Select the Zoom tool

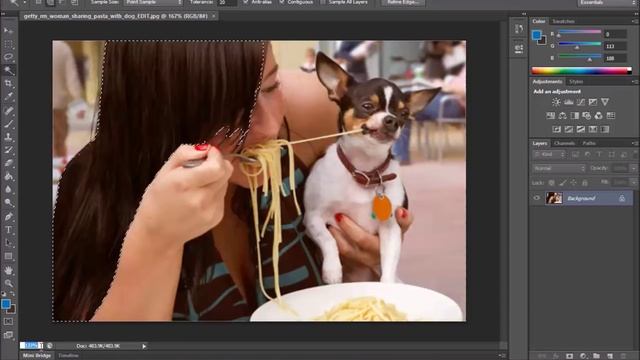click(x=9, y=283)
